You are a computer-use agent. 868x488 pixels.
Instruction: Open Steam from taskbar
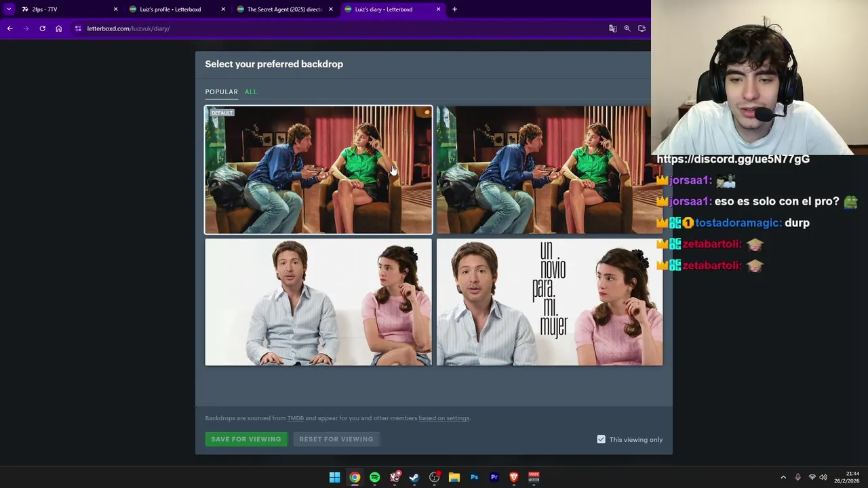tap(414, 477)
